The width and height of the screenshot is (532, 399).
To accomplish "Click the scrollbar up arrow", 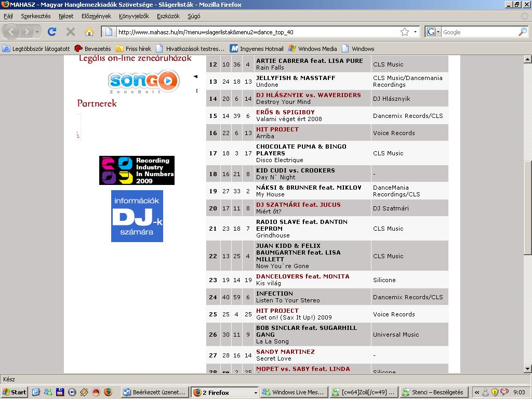I will (527, 60).
